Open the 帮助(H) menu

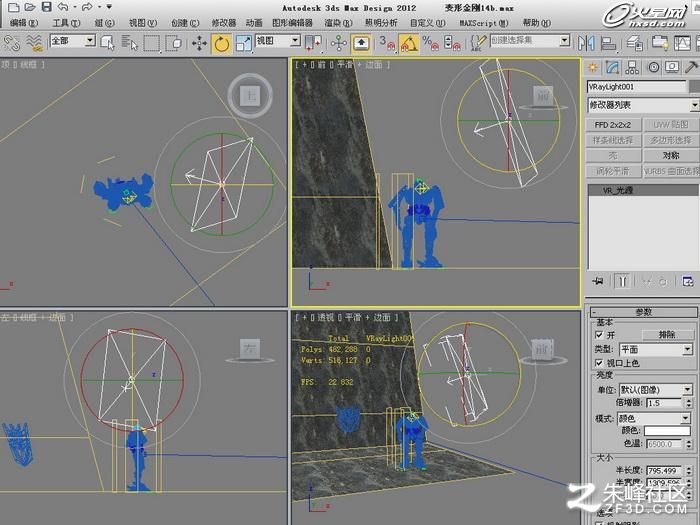click(x=537, y=23)
